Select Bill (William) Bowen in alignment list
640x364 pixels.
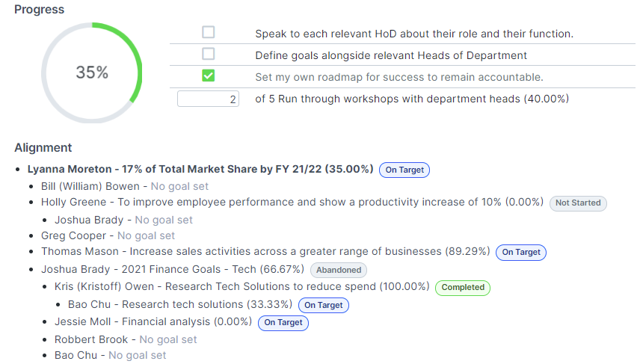(x=90, y=186)
